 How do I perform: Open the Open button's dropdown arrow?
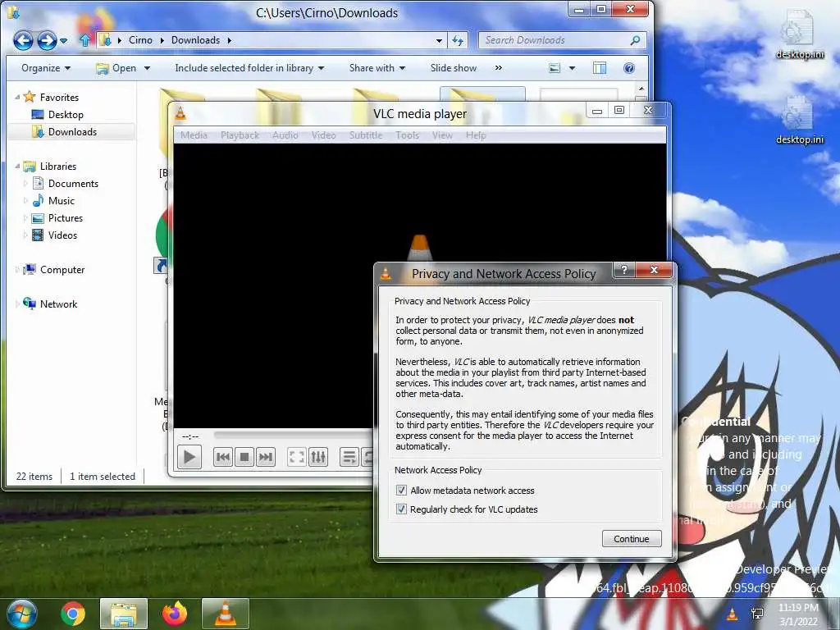coord(148,68)
